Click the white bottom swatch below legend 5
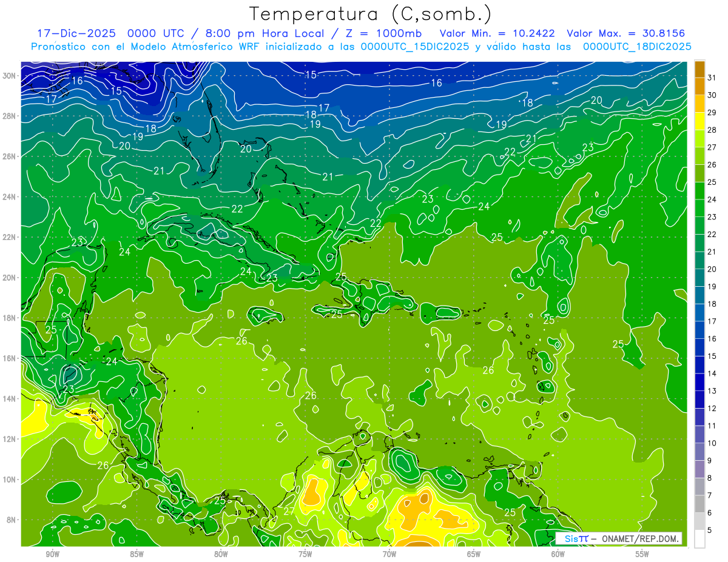 click(699, 539)
